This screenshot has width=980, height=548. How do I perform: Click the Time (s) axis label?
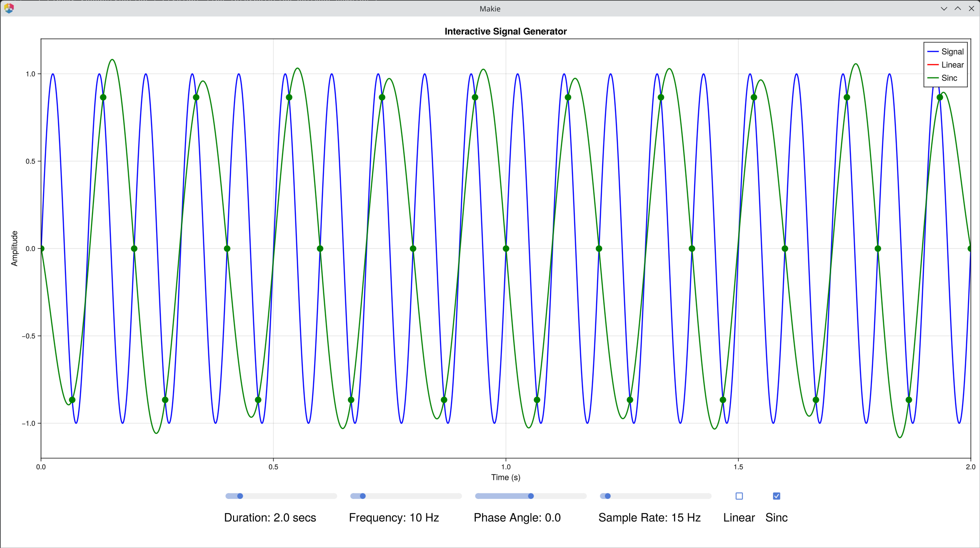[506, 477]
